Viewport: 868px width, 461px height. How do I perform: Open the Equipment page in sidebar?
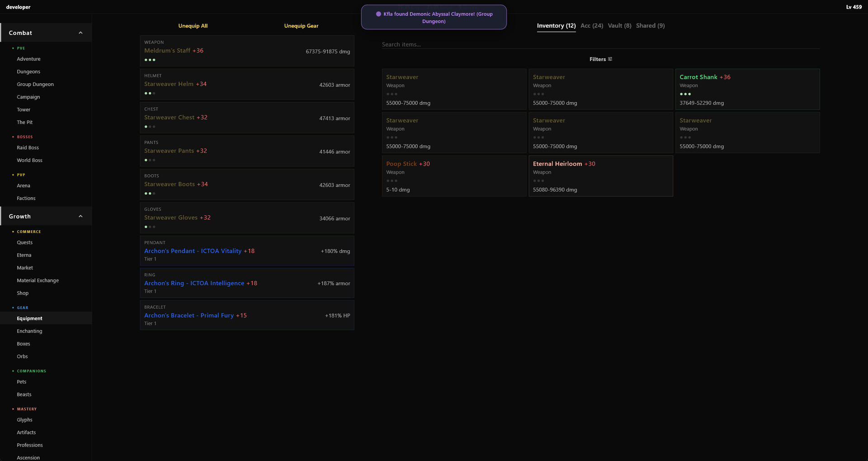coord(29,318)
